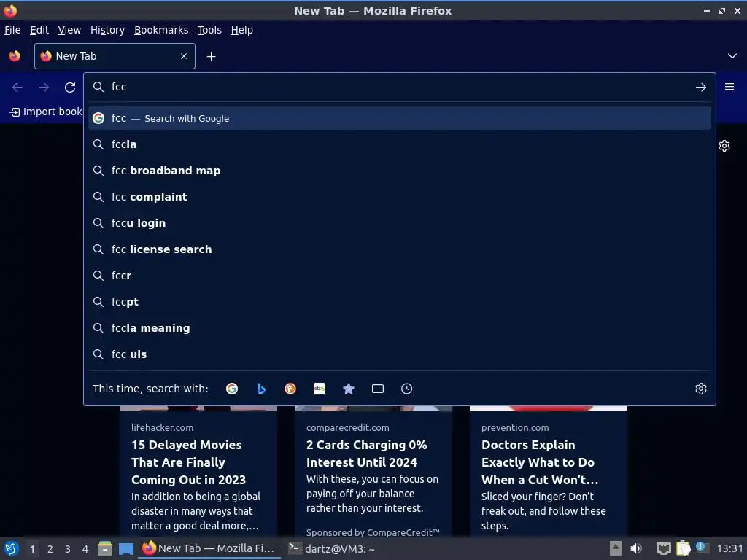This screenshot has height=560, width=747.
Task: Select Bing icon in search-with row
Action: 261,389
